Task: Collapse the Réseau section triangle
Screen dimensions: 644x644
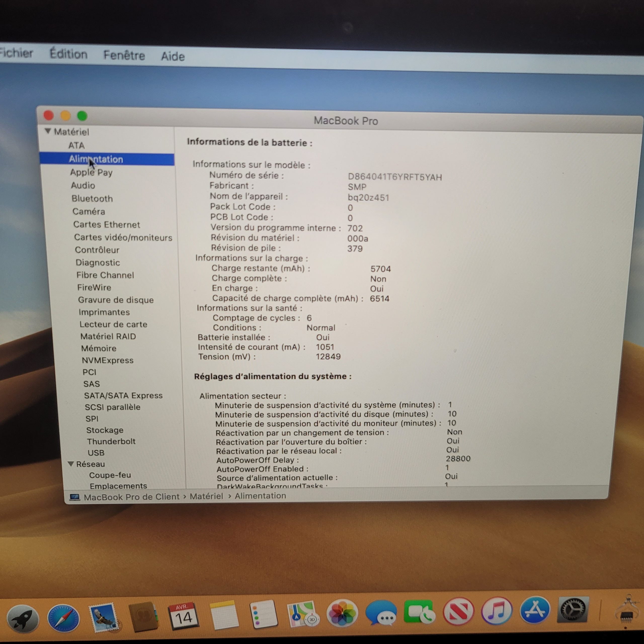Action: tap(71, 464)
